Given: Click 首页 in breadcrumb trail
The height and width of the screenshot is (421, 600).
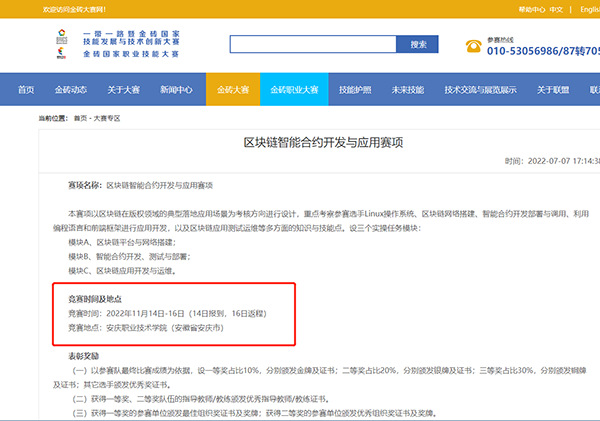Looking at the screenshot, I should pos(80,118).
